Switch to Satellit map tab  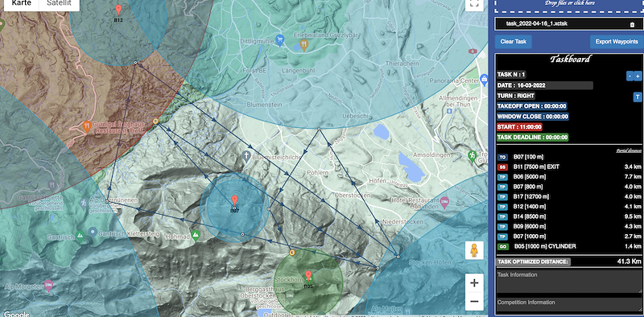coord(59,3)
